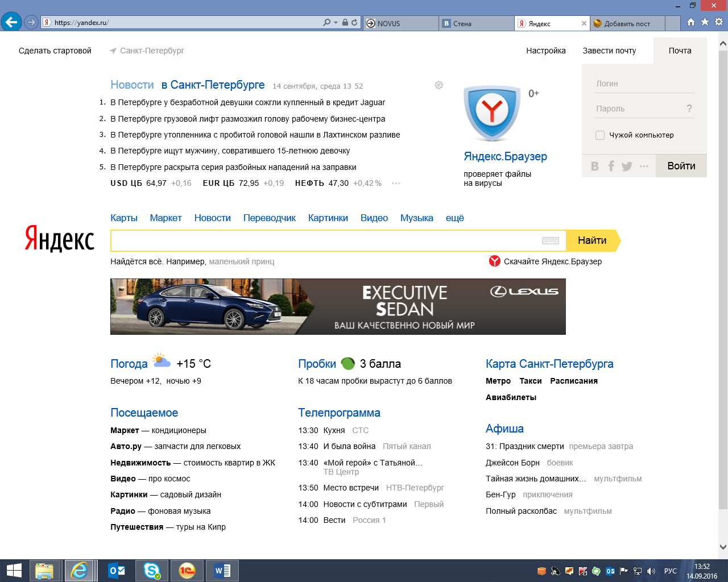Screen dimensions: 728x582
Task: Click the search magnifier in address bar
Action: [x=326, y=23]
